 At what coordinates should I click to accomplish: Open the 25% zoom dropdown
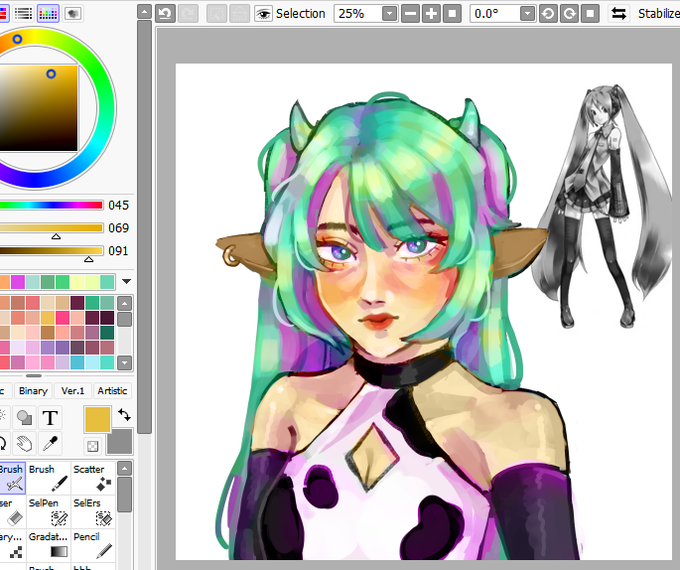coord(389,14)
